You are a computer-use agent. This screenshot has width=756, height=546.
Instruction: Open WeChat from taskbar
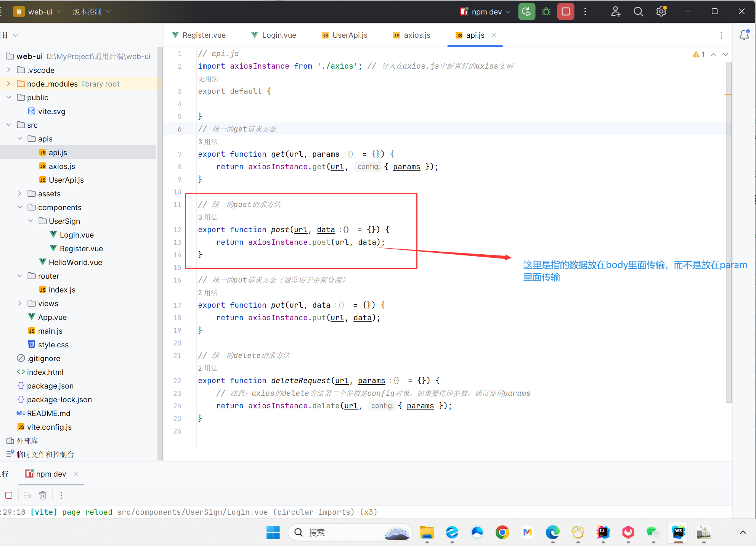pos(653,533)
